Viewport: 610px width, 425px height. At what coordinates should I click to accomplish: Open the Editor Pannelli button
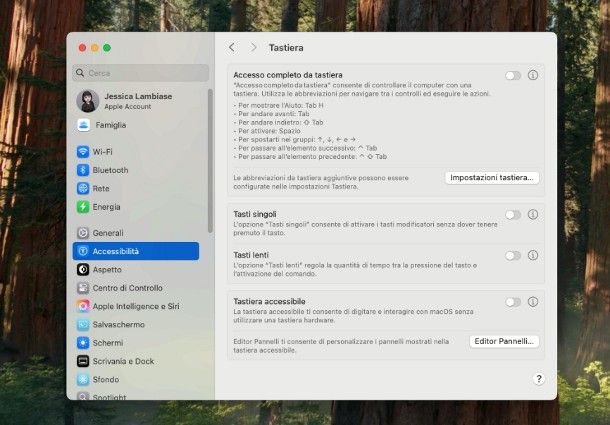coord(504,341)
